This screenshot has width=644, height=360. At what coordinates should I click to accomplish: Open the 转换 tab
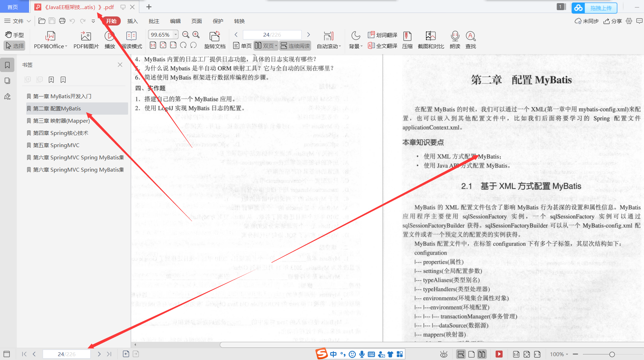239,21
